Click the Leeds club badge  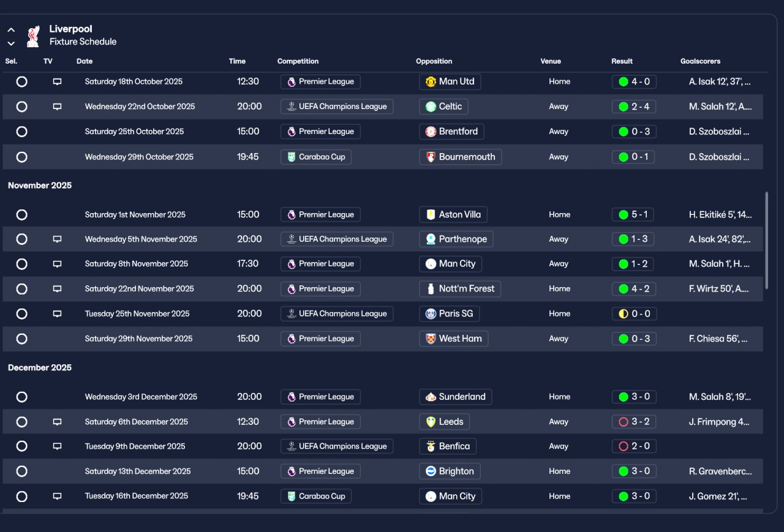431,422
